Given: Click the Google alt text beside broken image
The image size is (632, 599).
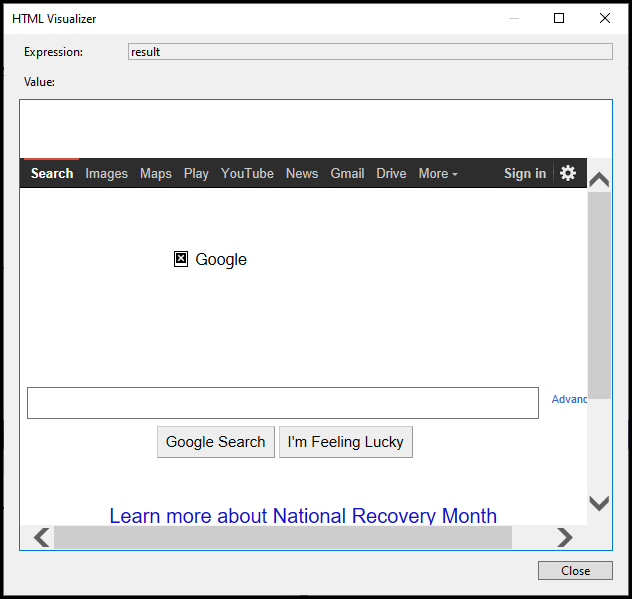Looking at the screenshot, I should tap(221, 259).
